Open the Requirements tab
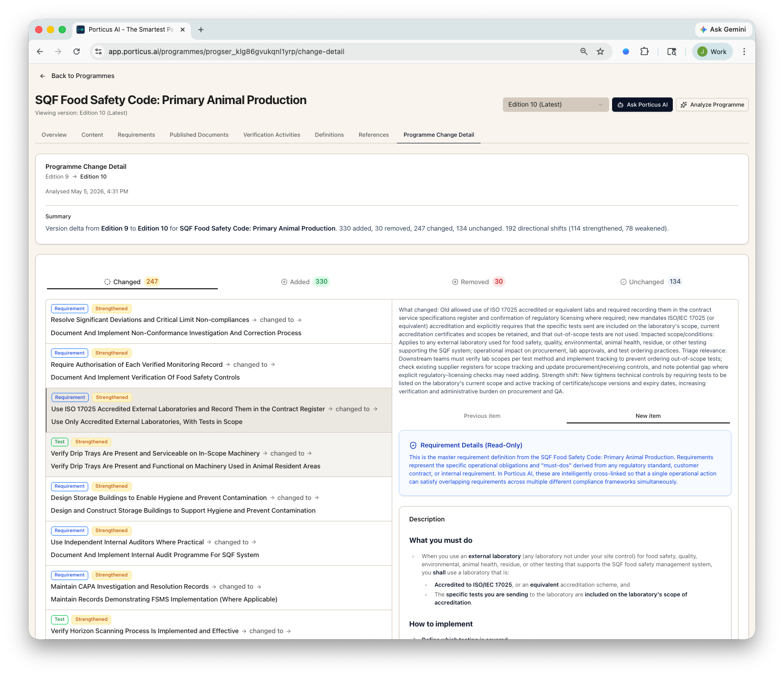 tap(136, 135)
